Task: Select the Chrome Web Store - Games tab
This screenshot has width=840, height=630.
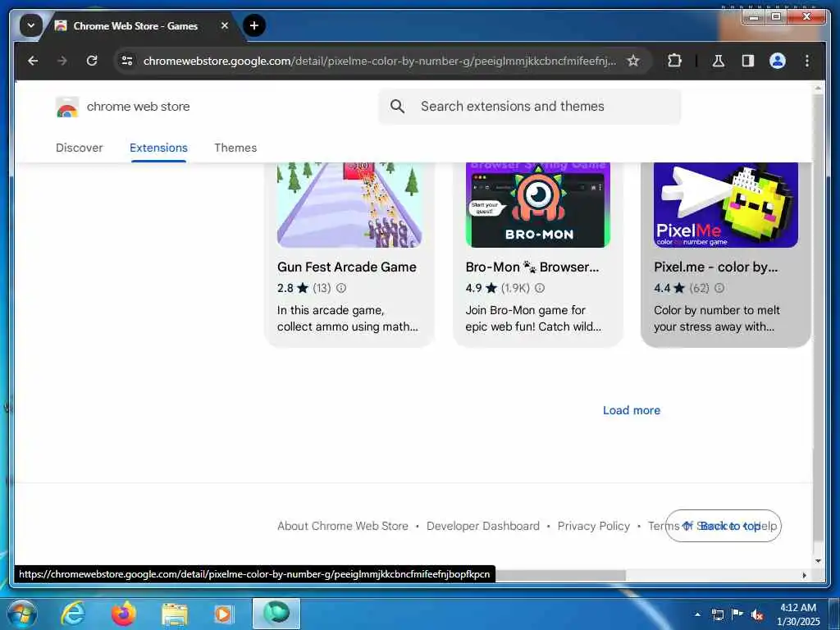Action: coord(135,25)
